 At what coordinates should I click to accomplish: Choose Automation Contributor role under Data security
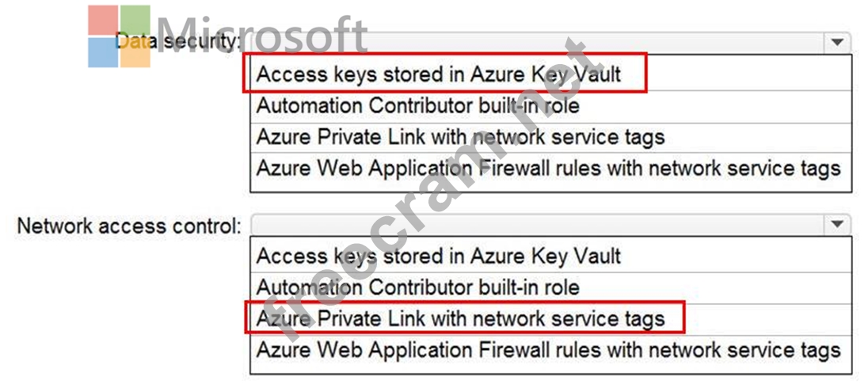(x=417, y=105)
